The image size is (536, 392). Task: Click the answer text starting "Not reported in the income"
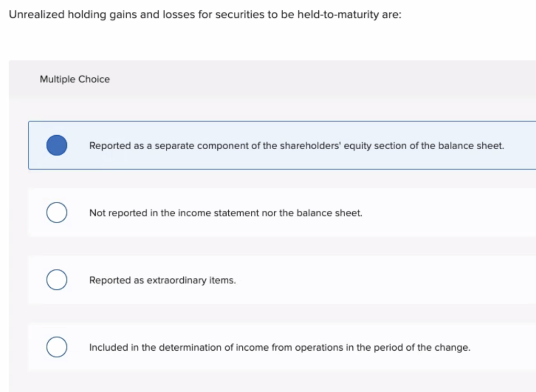coord(225,213)
